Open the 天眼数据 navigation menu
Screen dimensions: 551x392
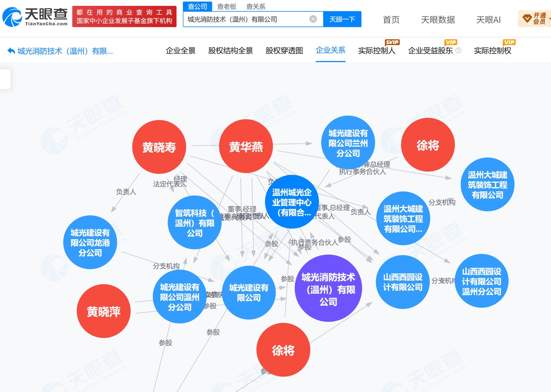(x=438, y=19)
